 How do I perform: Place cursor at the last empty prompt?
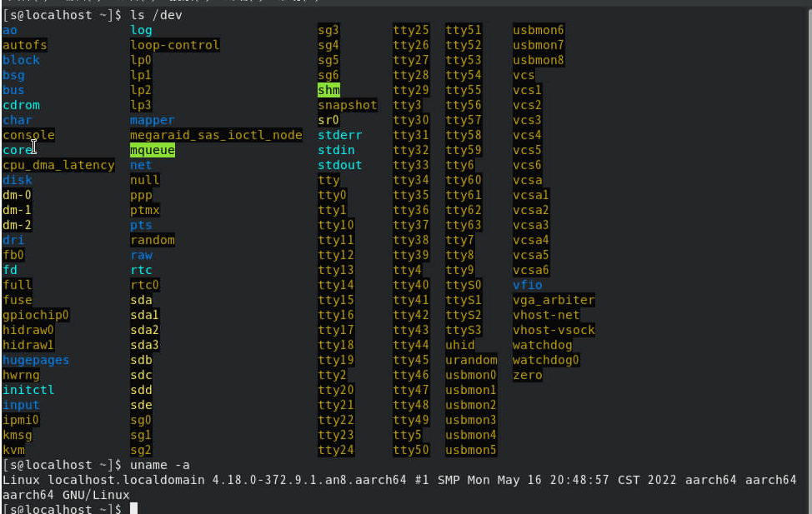coord(133,508)
